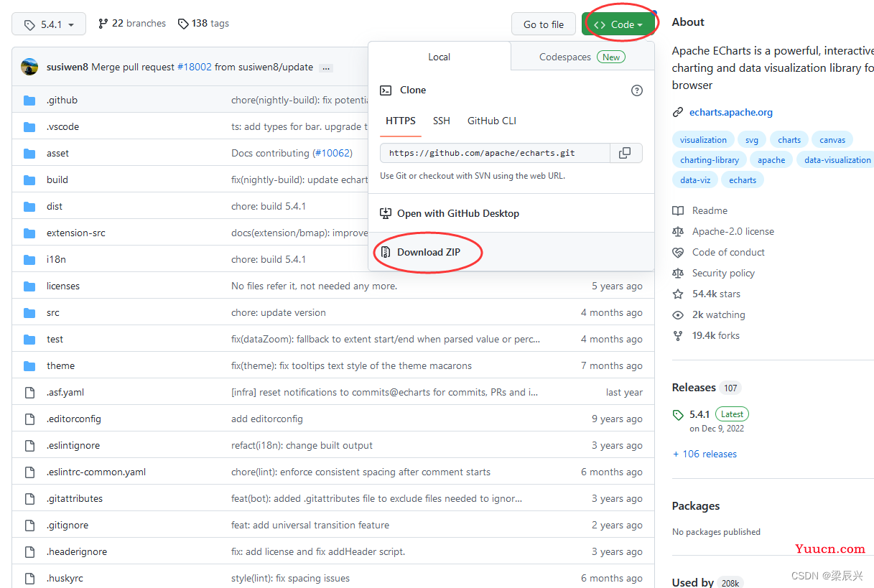Image resolution: width=874 pixels, height=588 pixels.
Task: Click the apache topic tag
Action: coord(771,160)
